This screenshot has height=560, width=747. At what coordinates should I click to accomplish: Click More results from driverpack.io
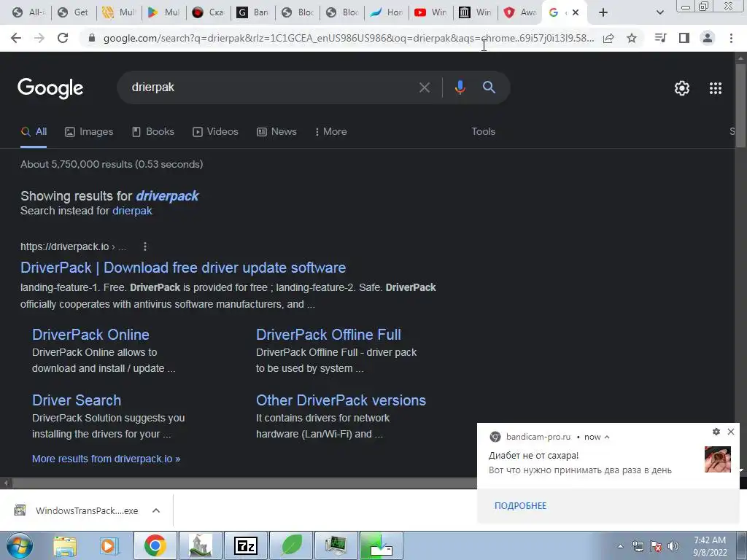(x=106, y=459)
